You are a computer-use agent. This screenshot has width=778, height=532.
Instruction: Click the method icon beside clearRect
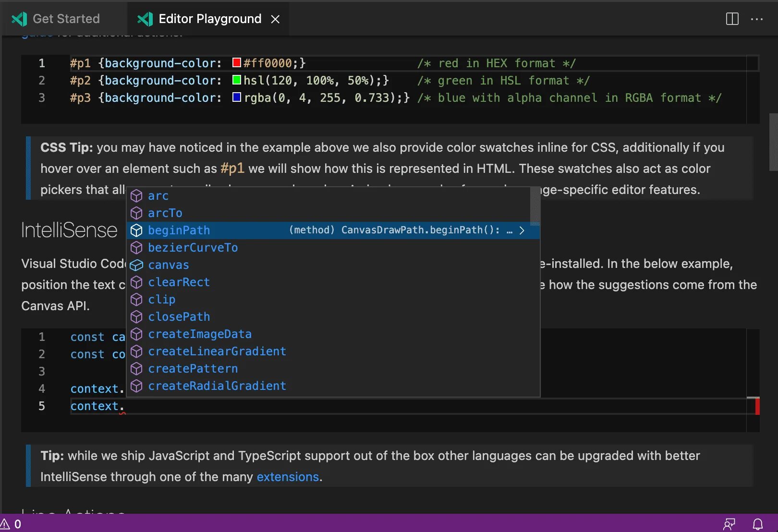136,282
